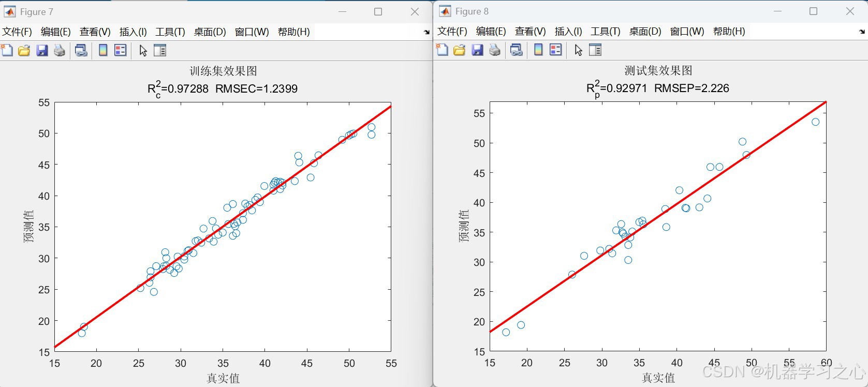
Task: Click the dock arrow in Figure 7 menu bar
Action: [x=426, y=32]
